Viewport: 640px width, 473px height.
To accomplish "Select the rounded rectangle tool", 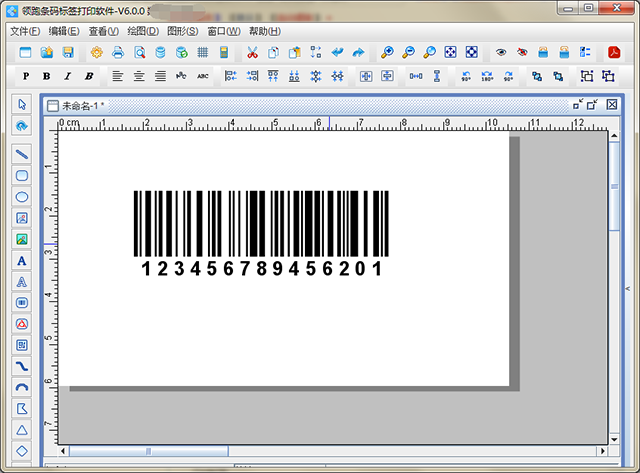I will pos(22,175).
